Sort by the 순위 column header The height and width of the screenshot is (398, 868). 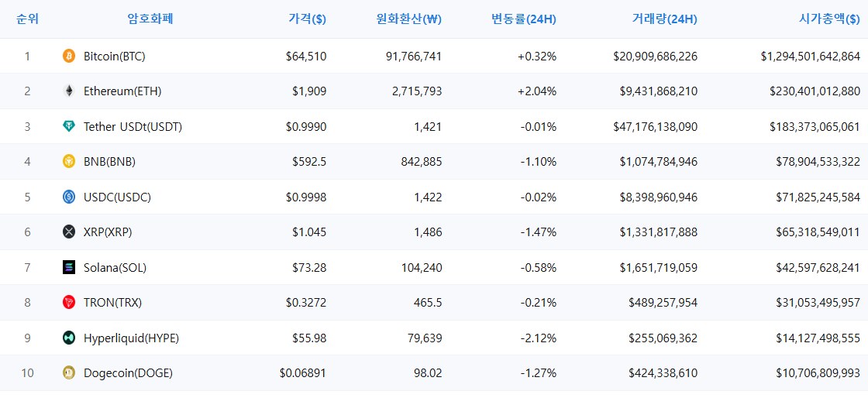(28, 19)
